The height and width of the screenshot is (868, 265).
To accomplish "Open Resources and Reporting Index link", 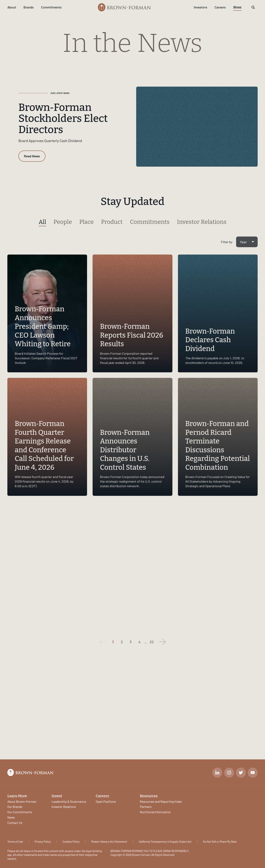I will tap(161, 802).
